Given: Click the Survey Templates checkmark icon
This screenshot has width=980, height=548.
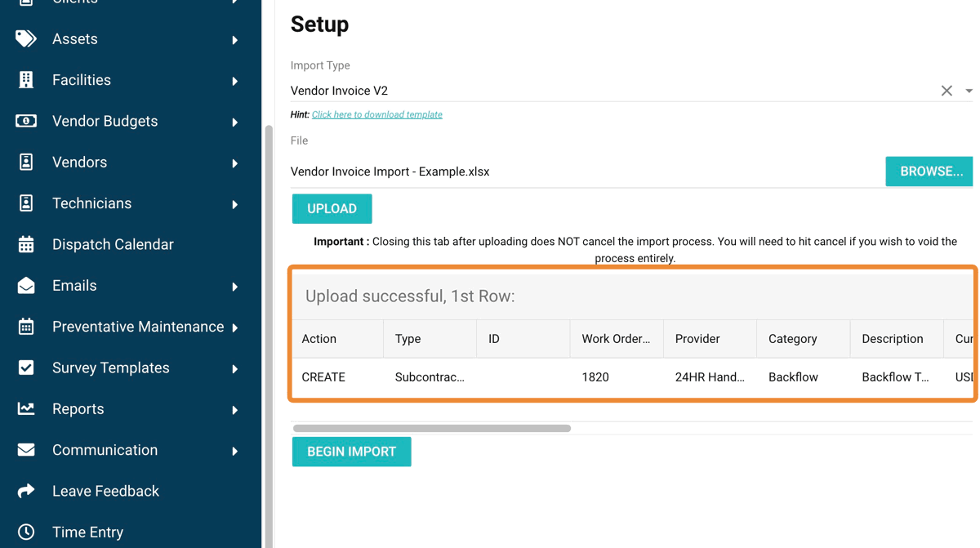Looking at the screenshot, I should coord(26,368).
